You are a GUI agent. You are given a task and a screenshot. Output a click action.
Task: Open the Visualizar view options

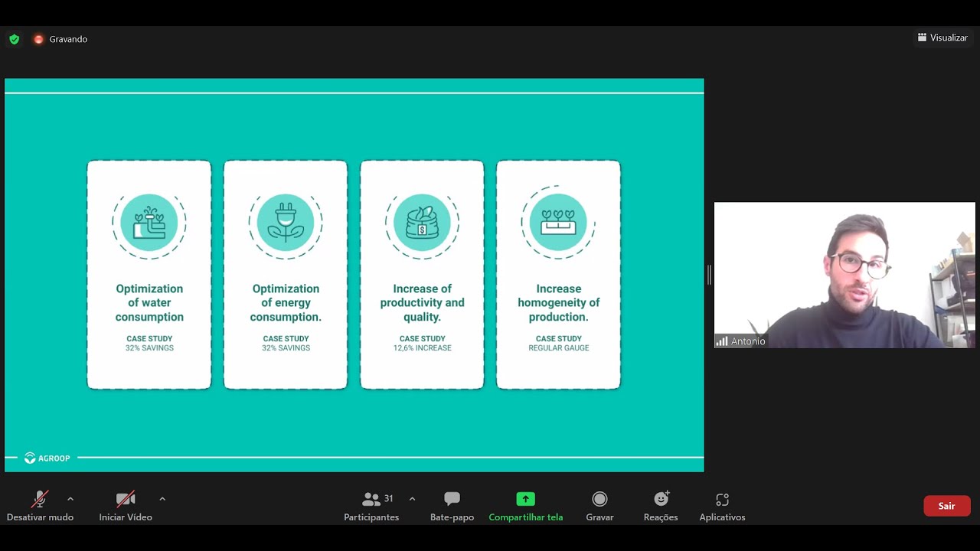pyautogui.click(x=942, y=37)
